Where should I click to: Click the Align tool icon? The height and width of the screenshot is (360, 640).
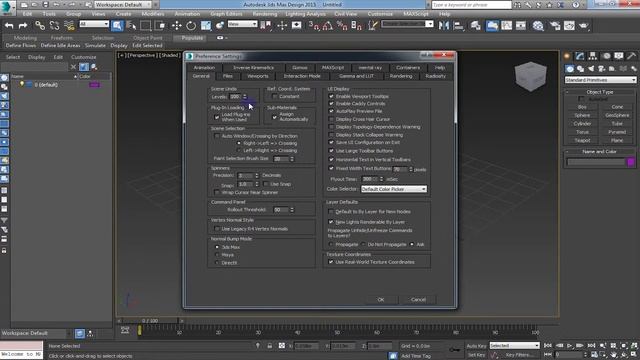point(458,25)
